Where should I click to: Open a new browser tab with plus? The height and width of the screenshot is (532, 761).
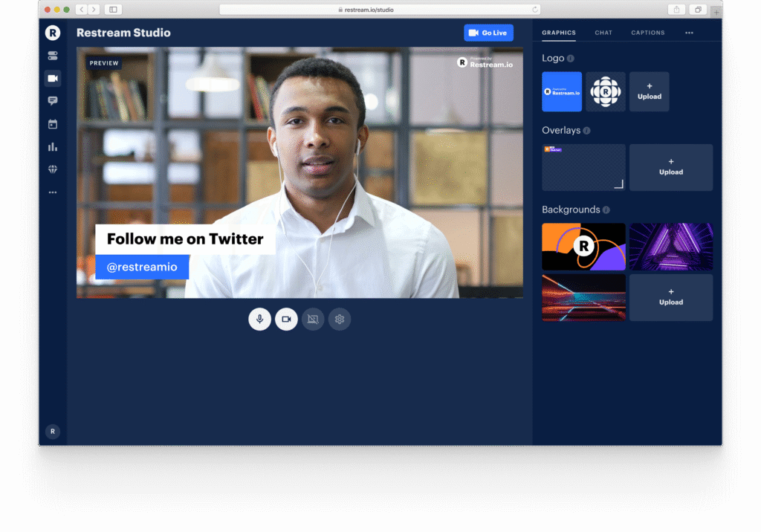716,12
